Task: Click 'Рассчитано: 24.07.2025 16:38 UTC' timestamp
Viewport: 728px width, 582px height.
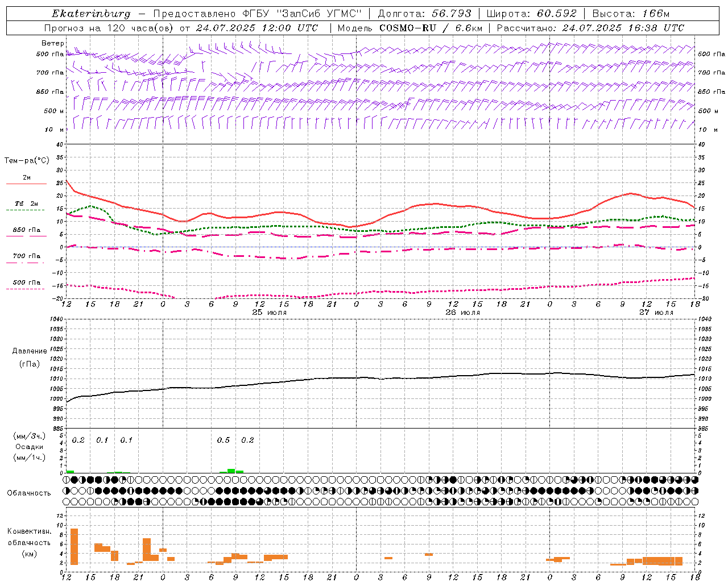Action: click(x=590, y=28)
